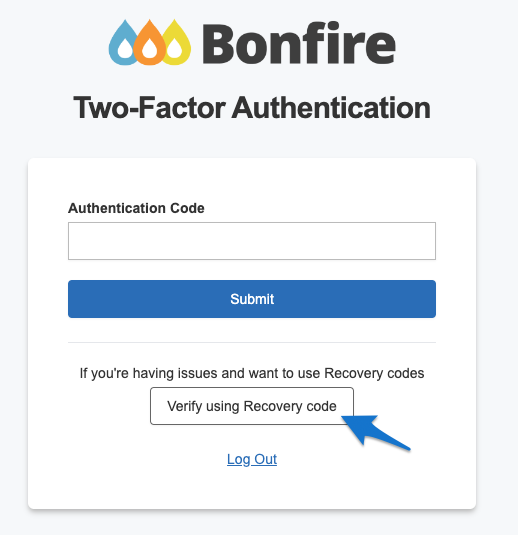The image size is (518, 535).
Task: Click the word Two-Factor in the heading
Action: point(149,108)
